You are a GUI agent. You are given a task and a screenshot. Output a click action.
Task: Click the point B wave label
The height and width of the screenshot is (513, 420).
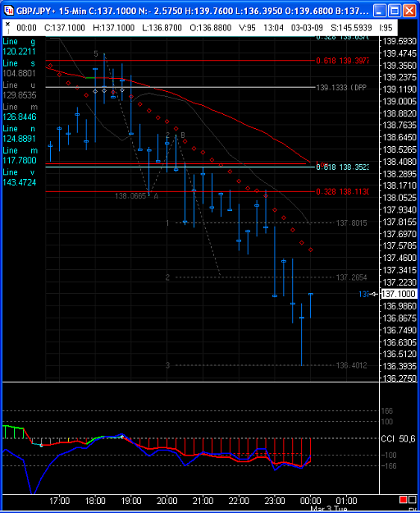click(183, 135)
